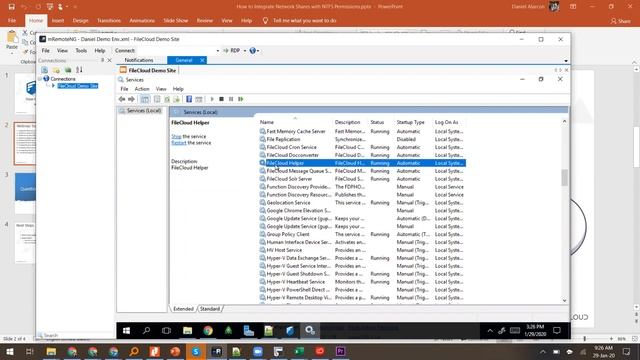Image resolution: width=640 pixels, height=360 pixels.
Task: Stop the service using the Stop square icon
Action: (x=221, y=99)
